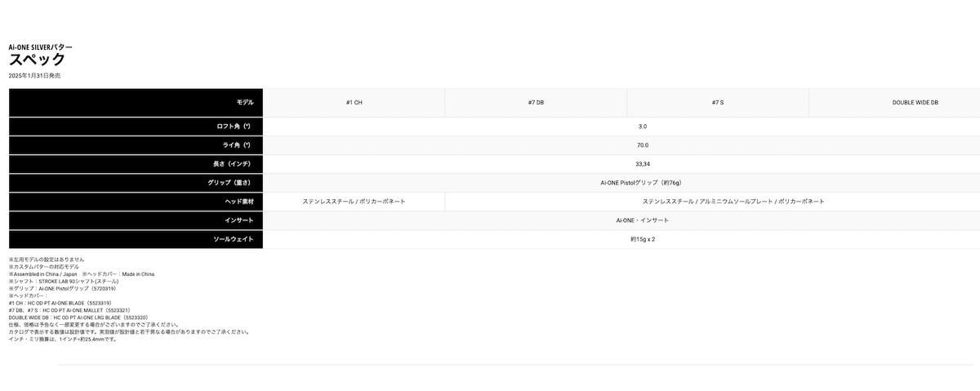Click the lie angle value '70.0'

[643, 145]
